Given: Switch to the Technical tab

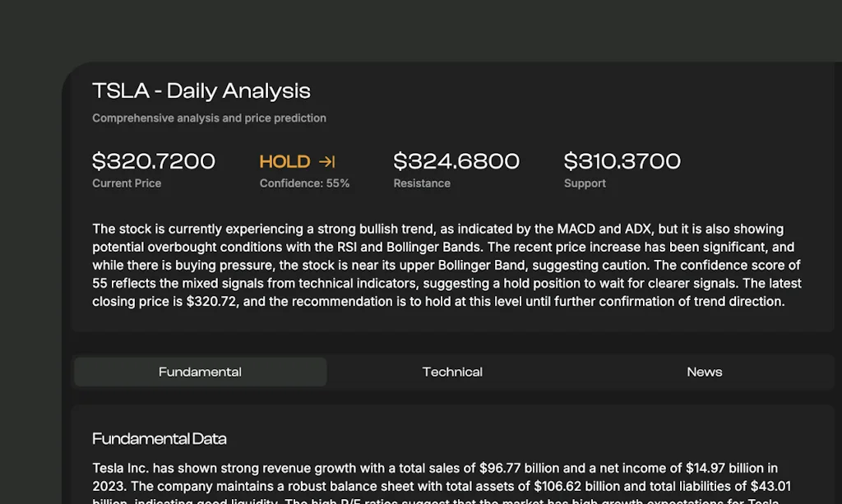Looking at the screenshot, I should [451, 372].
